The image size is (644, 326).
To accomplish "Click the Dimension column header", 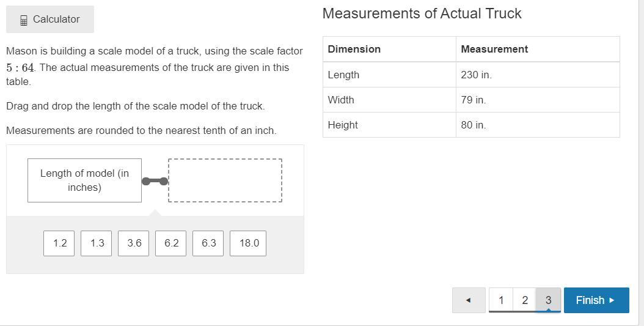I will (x=389, y=49).
